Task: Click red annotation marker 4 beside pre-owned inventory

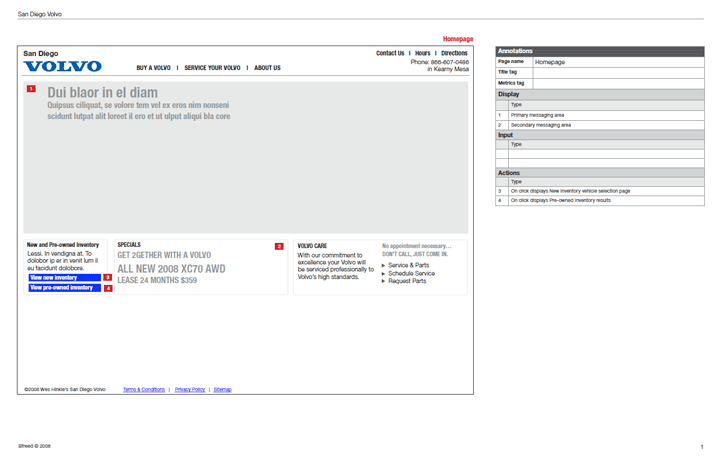Action: (108, 288)
